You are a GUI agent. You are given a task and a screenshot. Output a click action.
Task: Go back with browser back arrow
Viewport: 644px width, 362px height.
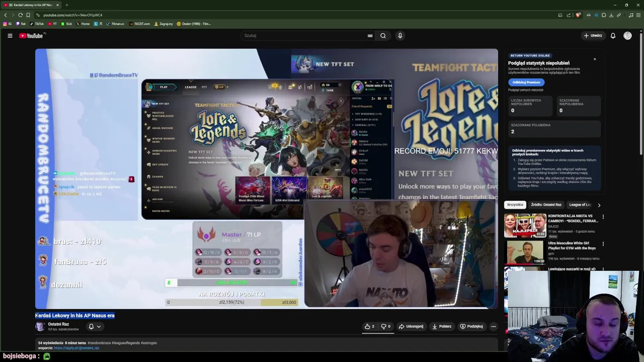pos(6,15)
